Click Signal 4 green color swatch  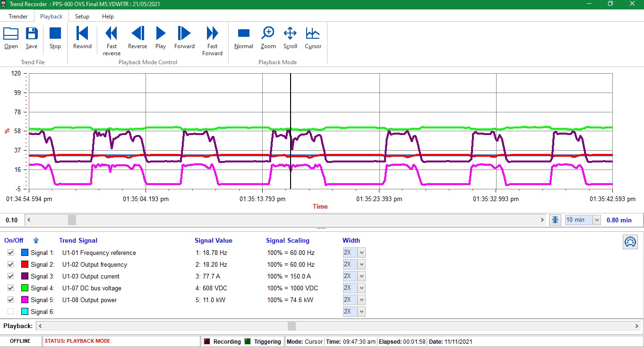(x=25, y=288)
